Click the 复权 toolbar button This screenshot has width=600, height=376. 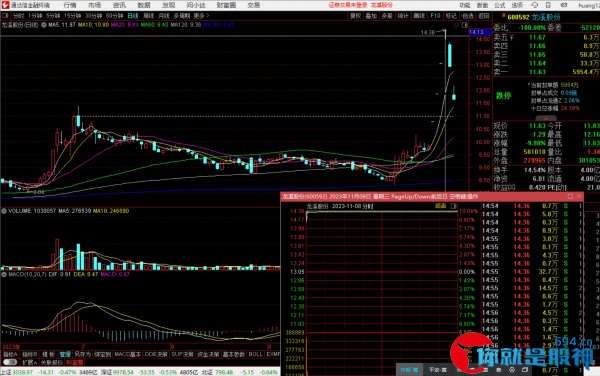pos(355,16)
